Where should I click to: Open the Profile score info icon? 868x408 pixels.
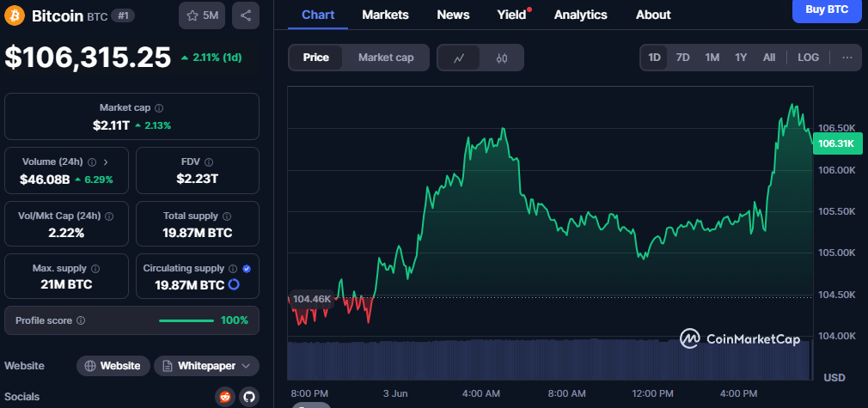pos(80,320)
